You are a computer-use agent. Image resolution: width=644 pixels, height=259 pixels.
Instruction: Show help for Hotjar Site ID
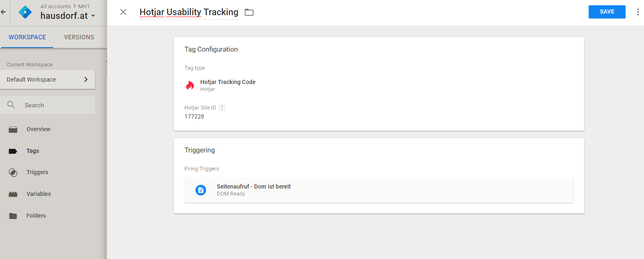[222, 107]
